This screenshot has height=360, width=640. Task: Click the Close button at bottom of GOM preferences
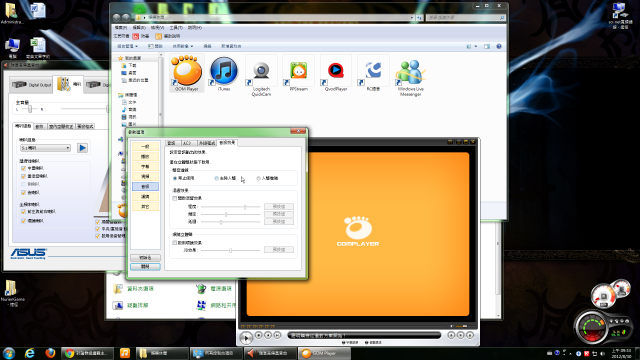point(145,267)
